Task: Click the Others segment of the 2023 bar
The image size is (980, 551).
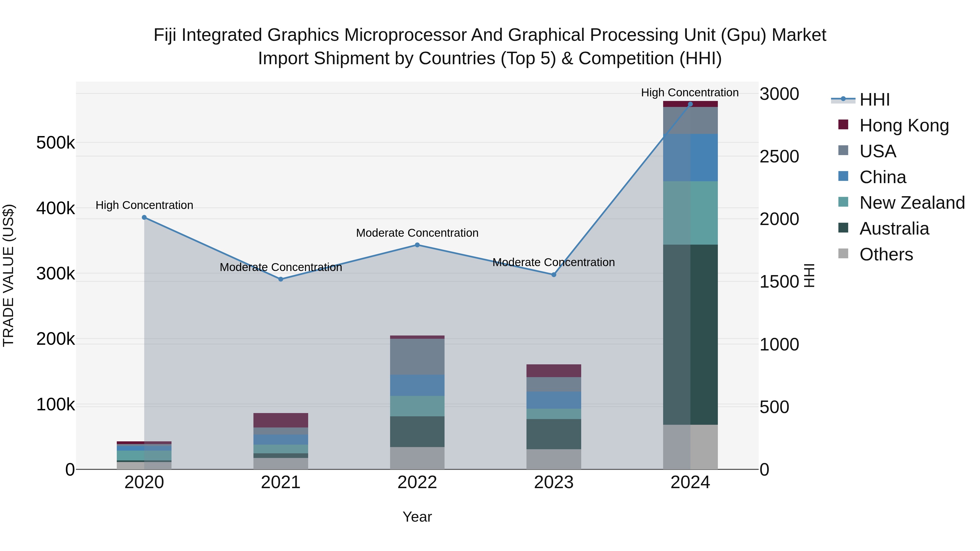Action: [554, 459]
